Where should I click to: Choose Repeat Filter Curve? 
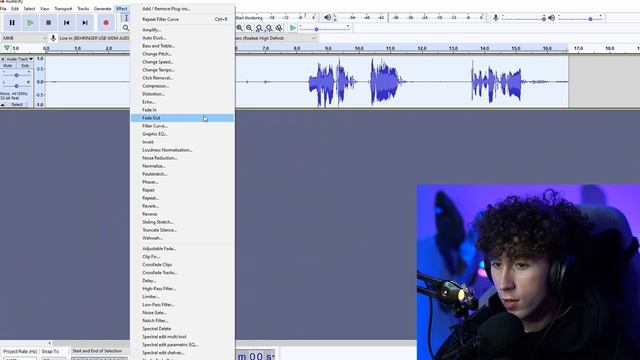click(x=182, y=19)
